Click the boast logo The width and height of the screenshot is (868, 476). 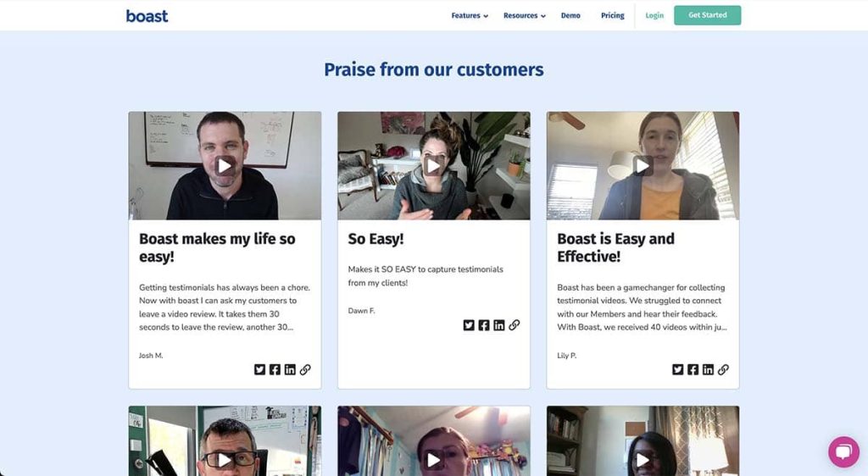coord(147,16)
